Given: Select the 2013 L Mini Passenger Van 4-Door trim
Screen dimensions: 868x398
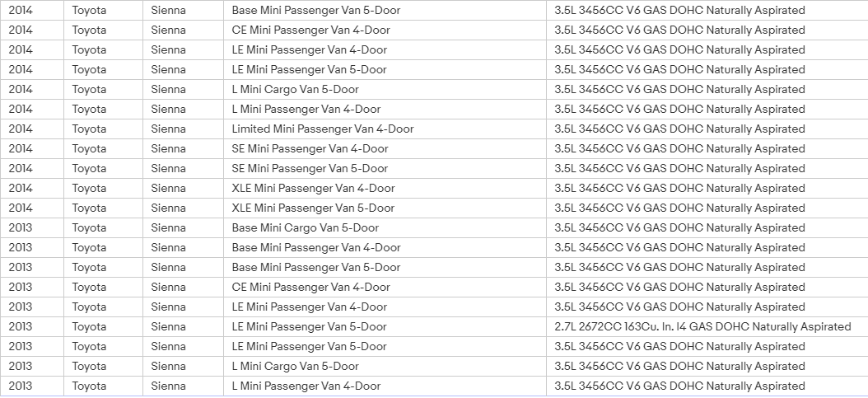Looking at the screenshot, I should point(385,386).
